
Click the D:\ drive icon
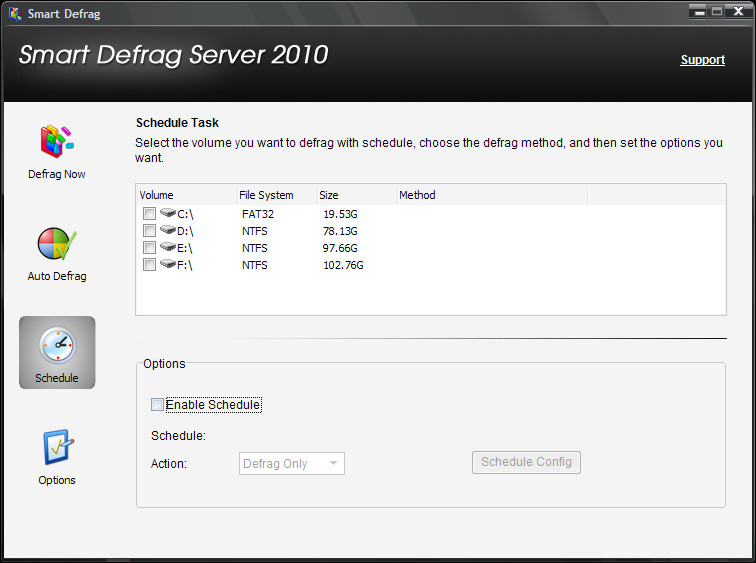click(168, 230)
